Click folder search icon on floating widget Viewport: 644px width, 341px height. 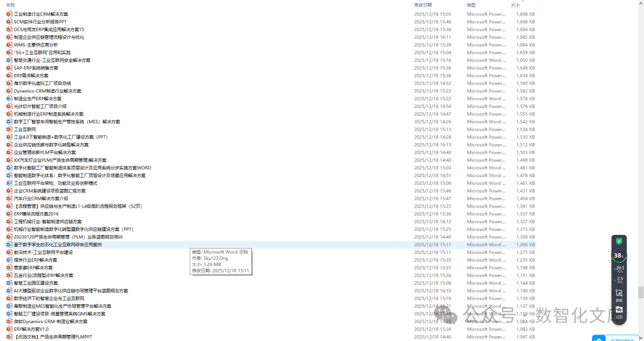point(619,310)
